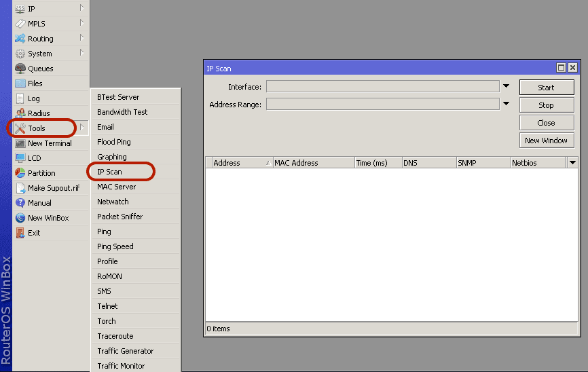Expand the System submenu arrow
The height and width of the screenshot is (372, 588).
(81, 53)
